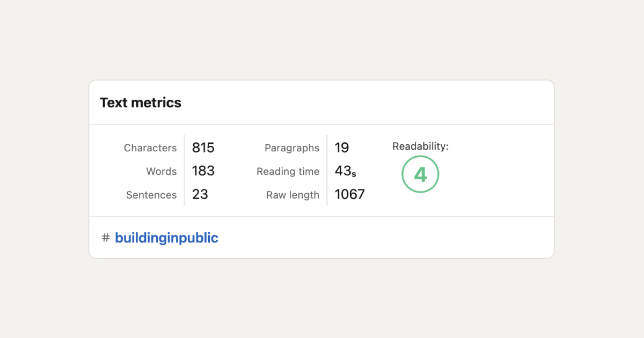The width and height of the screenshot is (644, 338).
Task: Click the Paragraphs row label
Action: (292, 148)
